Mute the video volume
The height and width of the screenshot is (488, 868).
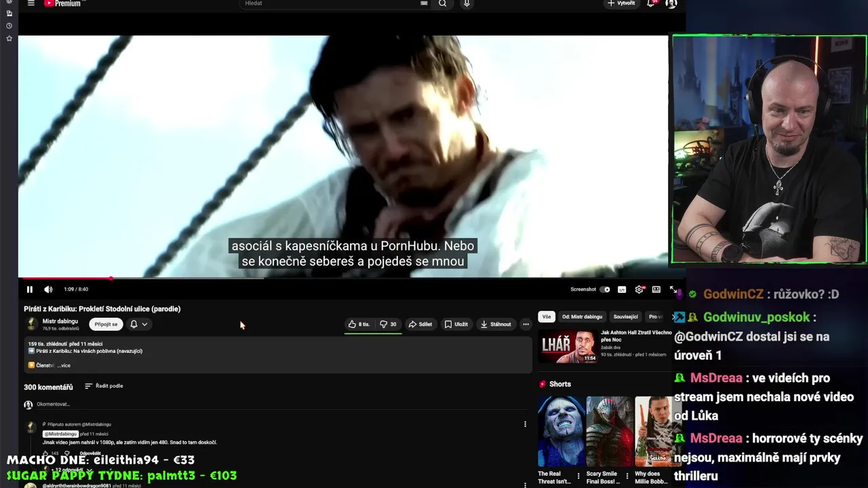pyautogui.click(x=48, y=289)
